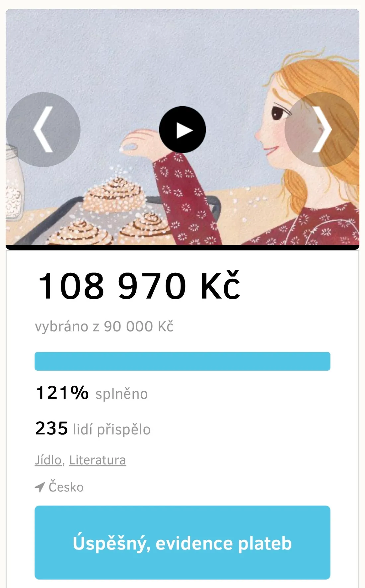Go to the previous gallery slide
This screenshot has width=365, height=588.
click(x=43, y=130)
